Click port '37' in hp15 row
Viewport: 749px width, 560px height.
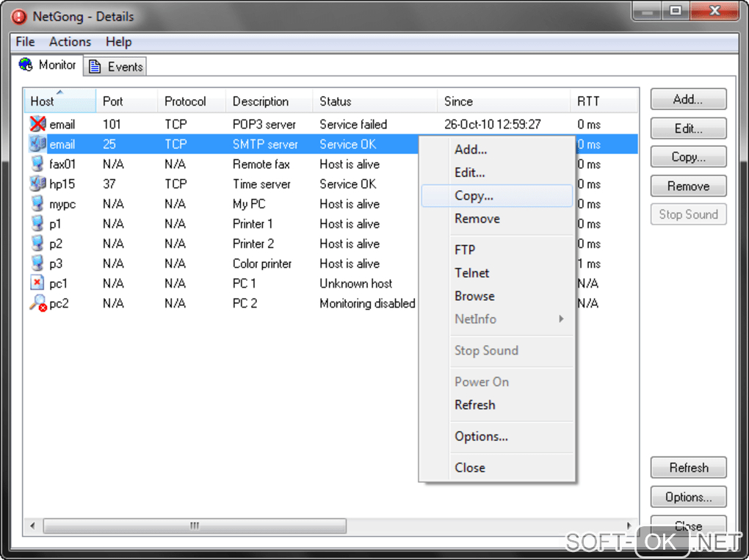tap(109, 183)
